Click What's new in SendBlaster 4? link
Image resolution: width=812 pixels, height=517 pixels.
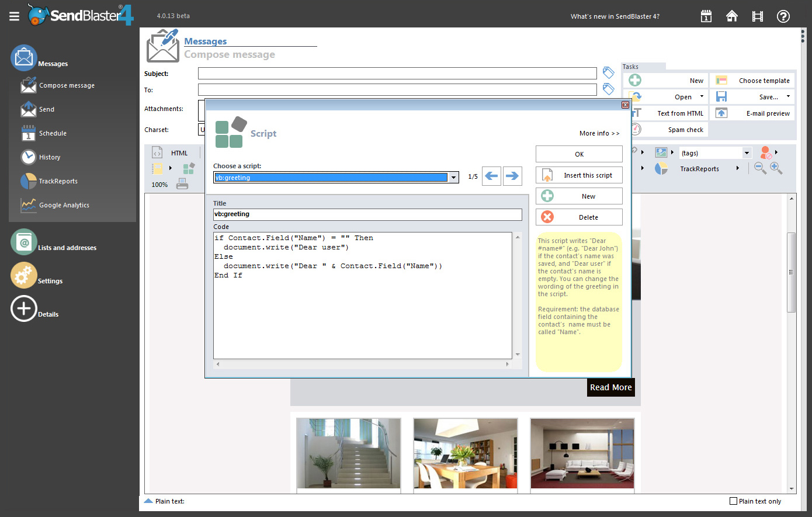coord(615,16)
